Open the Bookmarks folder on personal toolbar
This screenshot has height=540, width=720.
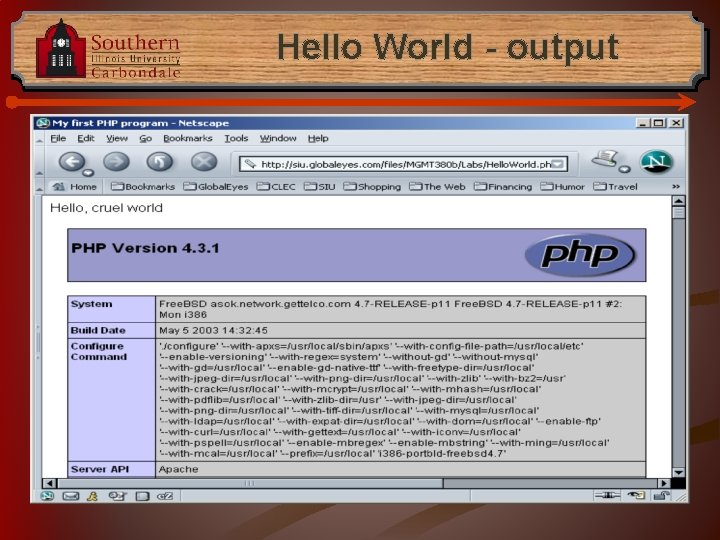tap(143, 186)
